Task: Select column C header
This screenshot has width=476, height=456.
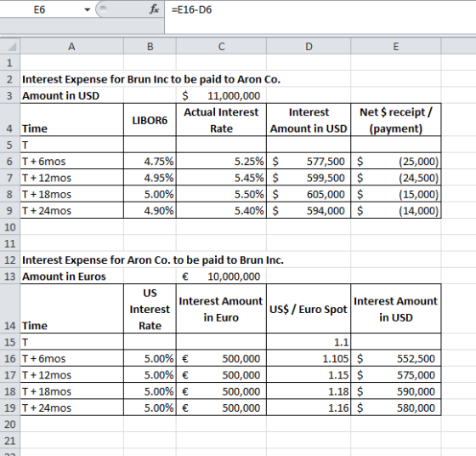Action: pyautogui.click(x=221, y=47)
